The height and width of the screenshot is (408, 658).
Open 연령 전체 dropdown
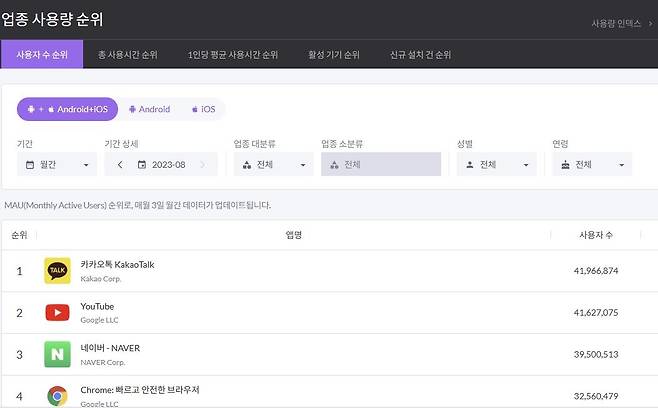pos(592,165)
